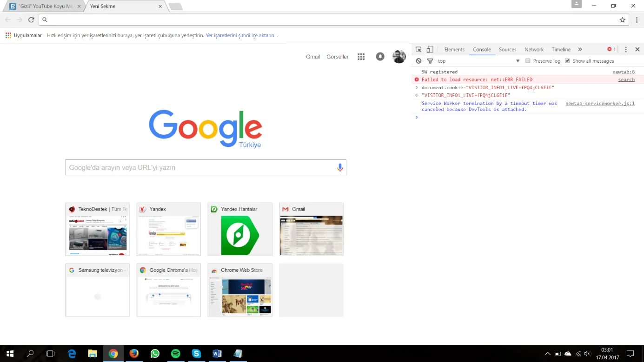This screenshot has height=362, width=644.
Task: Clear the console with the clear icon
Action: (418, 61)
